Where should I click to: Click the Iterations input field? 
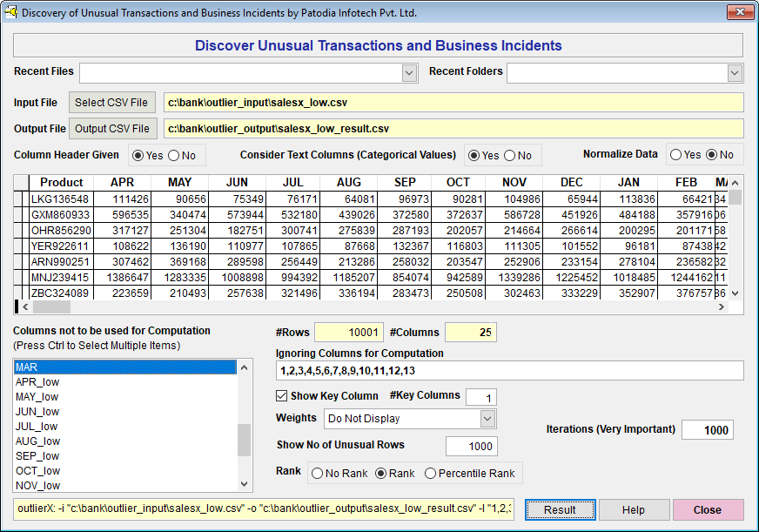coord(706,430)
